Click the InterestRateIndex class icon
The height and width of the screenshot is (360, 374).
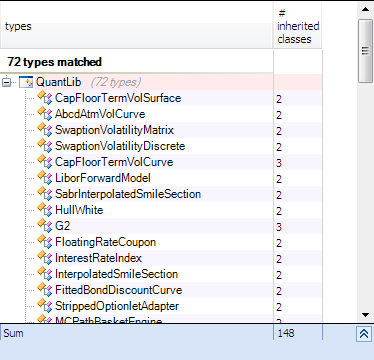(x=45, y=258)
